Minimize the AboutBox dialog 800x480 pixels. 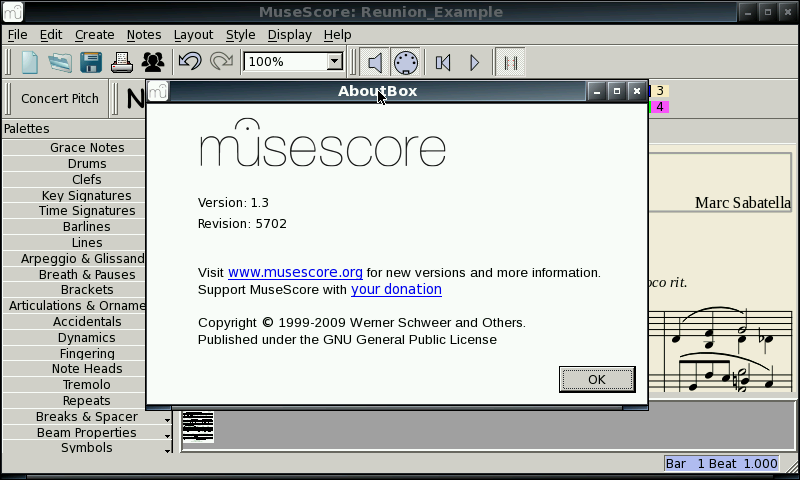tap(597, 91)
